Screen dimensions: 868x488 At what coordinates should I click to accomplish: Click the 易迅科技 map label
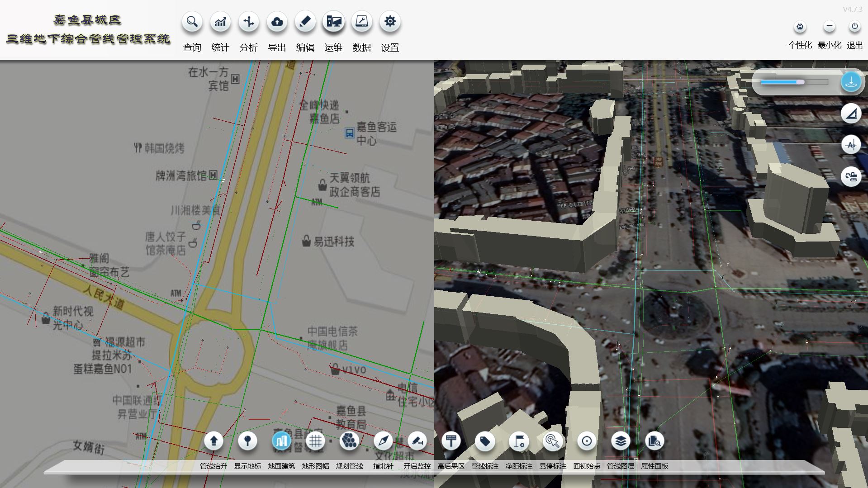pyautogui.click(x=334, y=242)
